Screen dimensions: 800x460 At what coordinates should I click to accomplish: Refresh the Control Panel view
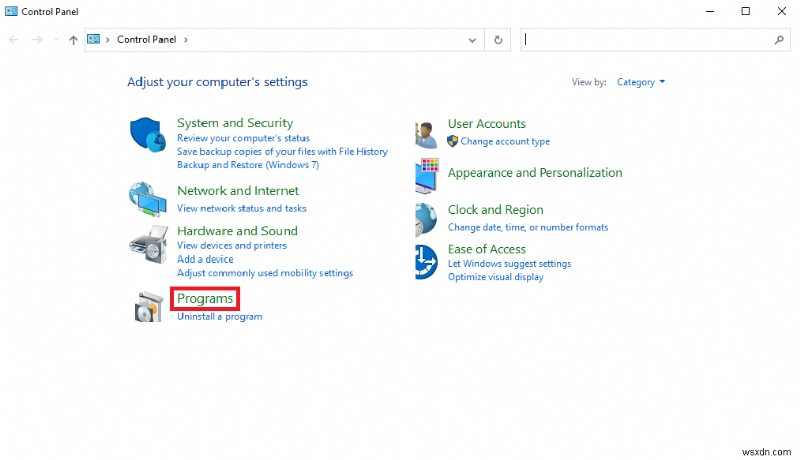(498, 40)
